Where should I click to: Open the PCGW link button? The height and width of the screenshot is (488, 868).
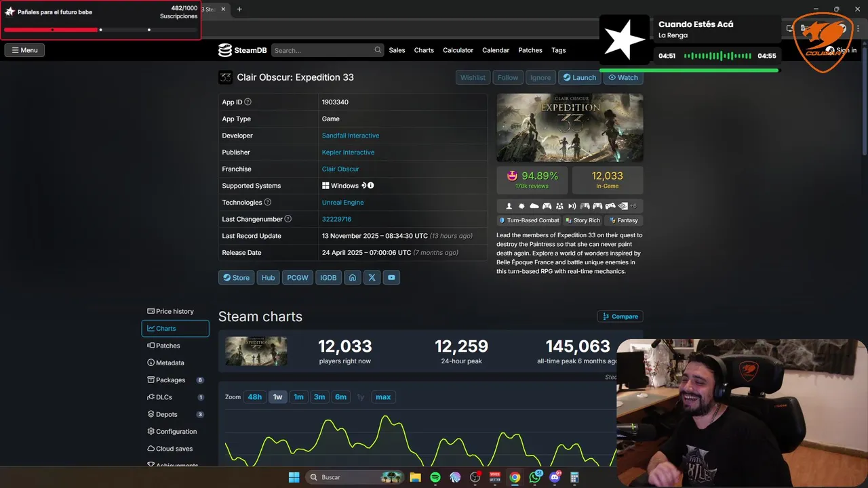[298, 277]
